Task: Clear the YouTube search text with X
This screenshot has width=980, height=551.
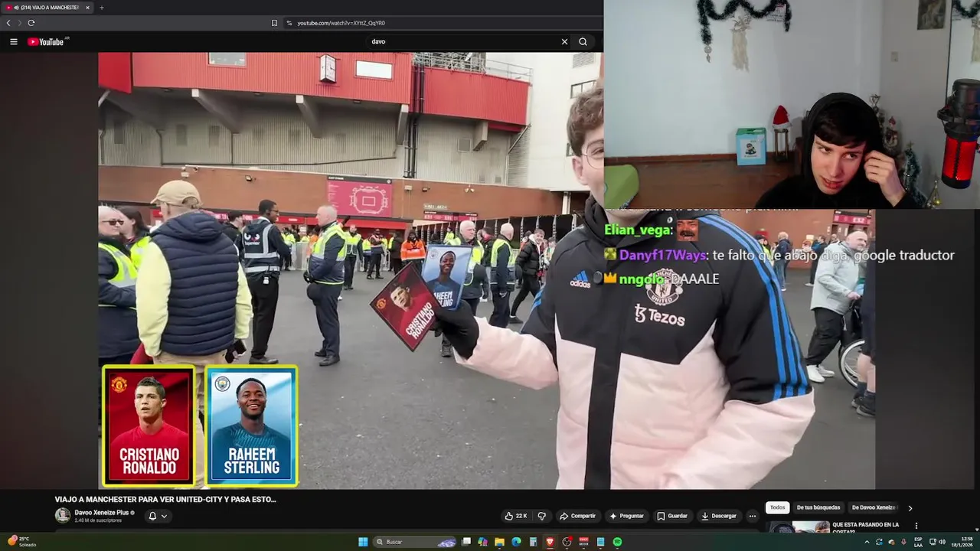Action: [564, 42]
